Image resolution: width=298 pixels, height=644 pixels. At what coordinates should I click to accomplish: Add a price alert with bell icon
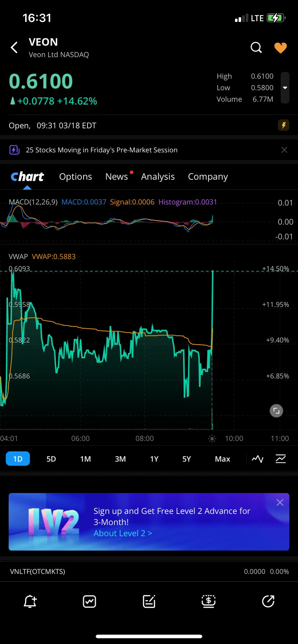point(30,601)
